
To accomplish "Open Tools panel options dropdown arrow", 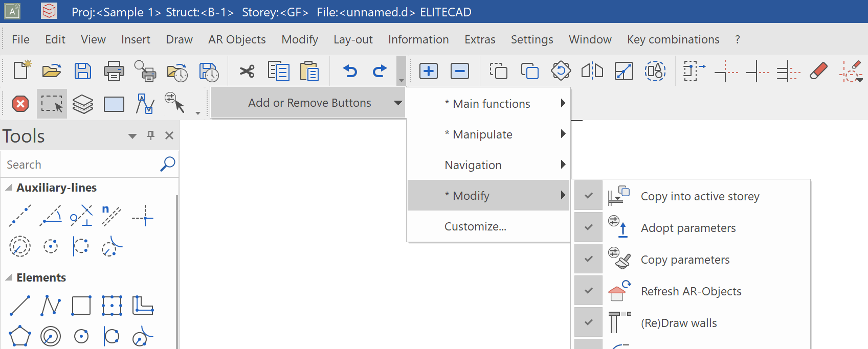I will pos(132,136).
